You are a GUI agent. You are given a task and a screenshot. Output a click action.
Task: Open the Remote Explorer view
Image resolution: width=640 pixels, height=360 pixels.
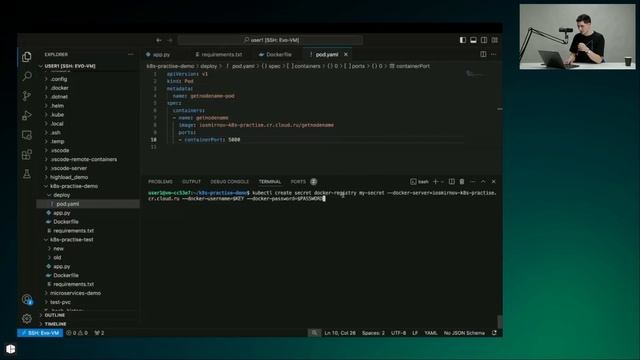pyautogui.click(x=27, y=135)
